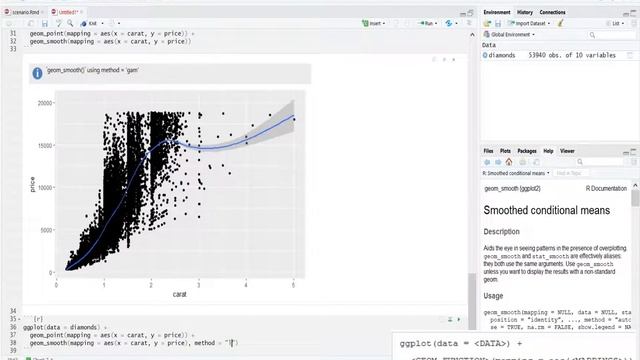The width and height of the screenshot is (640, 360).
Task: Switch to the Help tab
Action: (x=548, y=151)
